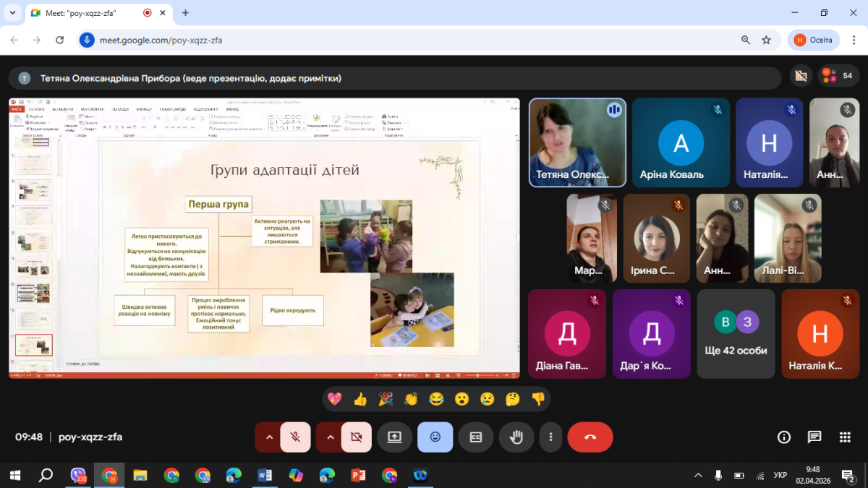Open the chat panel icon

click(x=814, y=437)
